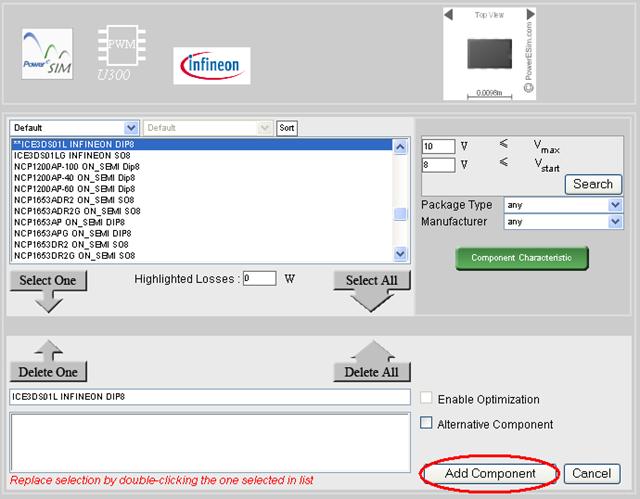640x499 pixels.
Task: Click the Infineon logo
Action: (213, 66)
